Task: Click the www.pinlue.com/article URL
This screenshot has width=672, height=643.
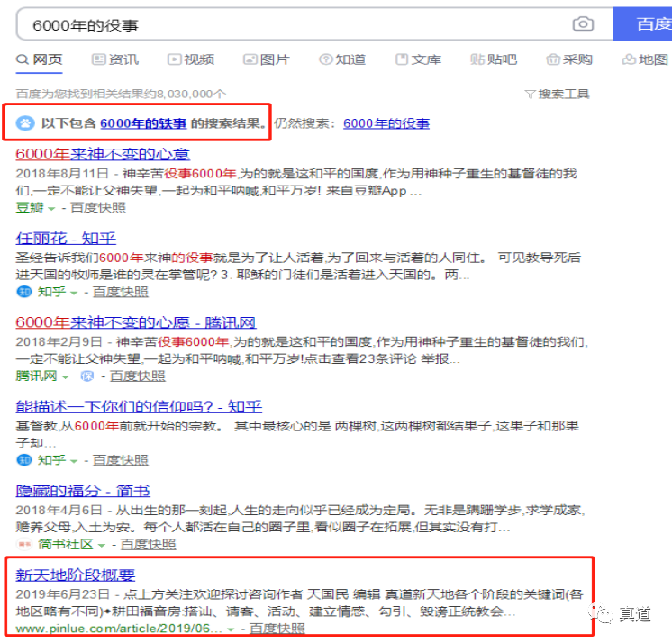Action: (119, 629)
